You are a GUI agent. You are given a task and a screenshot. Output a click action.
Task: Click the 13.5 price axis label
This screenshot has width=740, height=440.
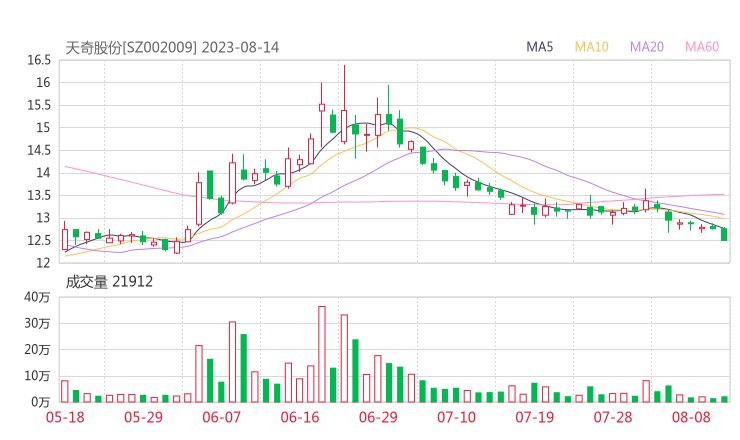[39, 195]
